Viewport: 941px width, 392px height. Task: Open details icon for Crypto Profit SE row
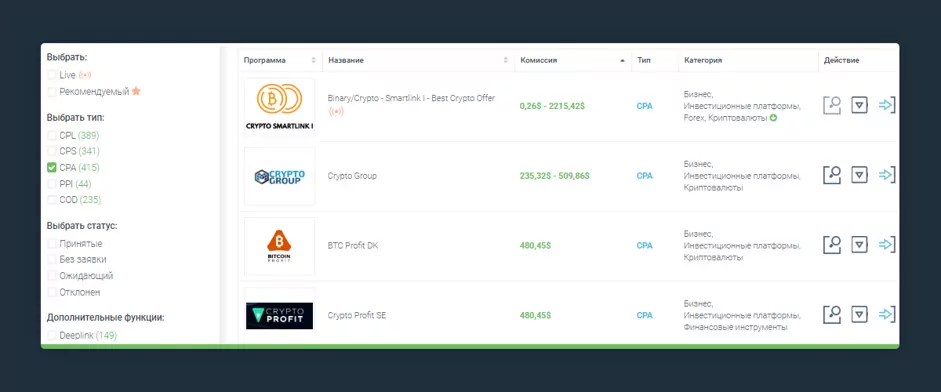(832, 314)
